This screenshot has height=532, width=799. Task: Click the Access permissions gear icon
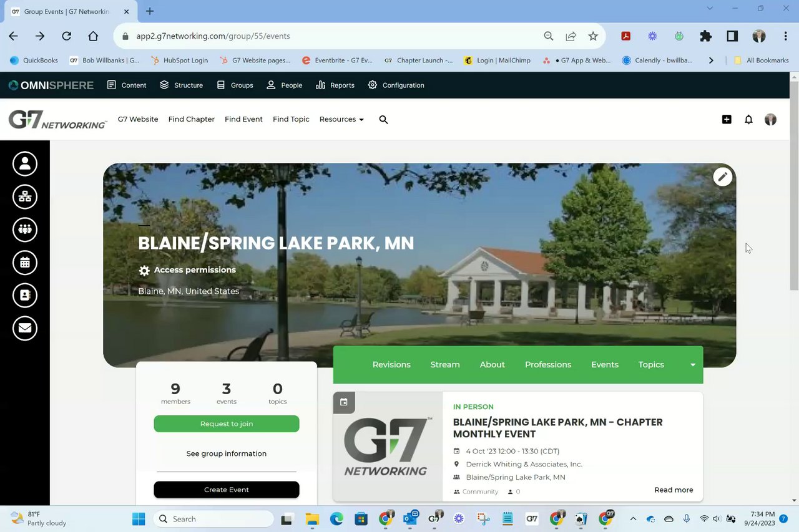pyautogui.click(x=144, y=270)
